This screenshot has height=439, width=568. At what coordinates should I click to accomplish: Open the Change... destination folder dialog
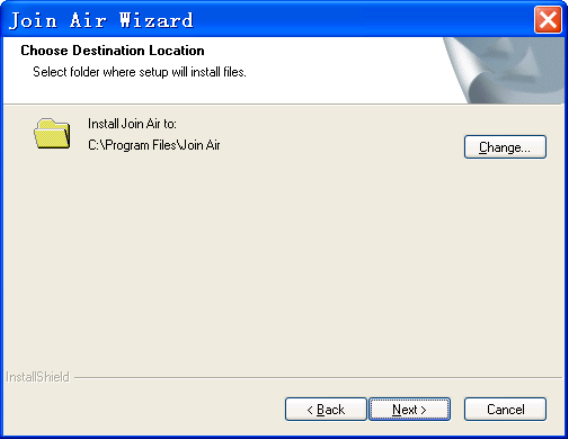tap(505, 147)
